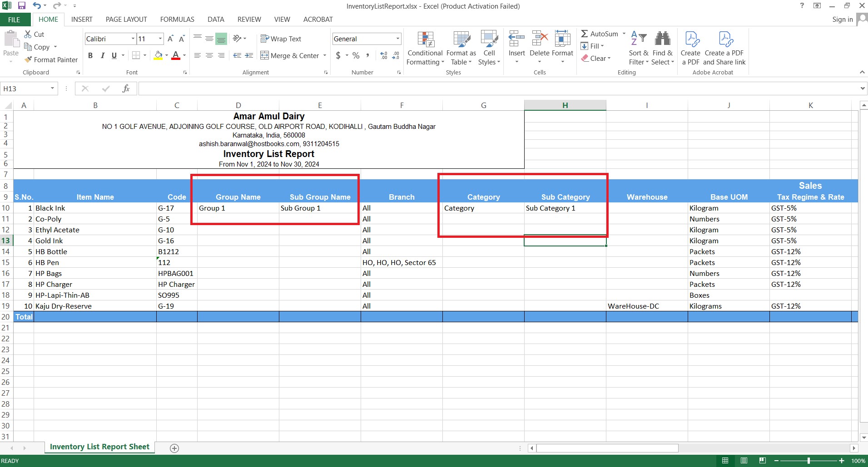
Task: Click the Increase Decimal icon
Action: (384, 55)
